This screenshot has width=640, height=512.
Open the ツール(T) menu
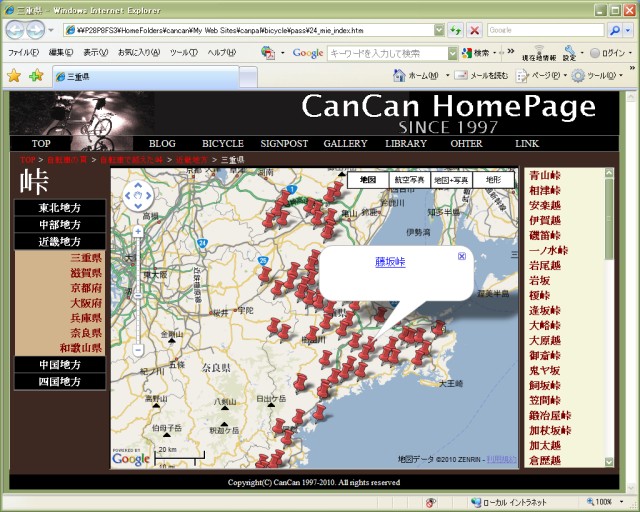[184, 53]
